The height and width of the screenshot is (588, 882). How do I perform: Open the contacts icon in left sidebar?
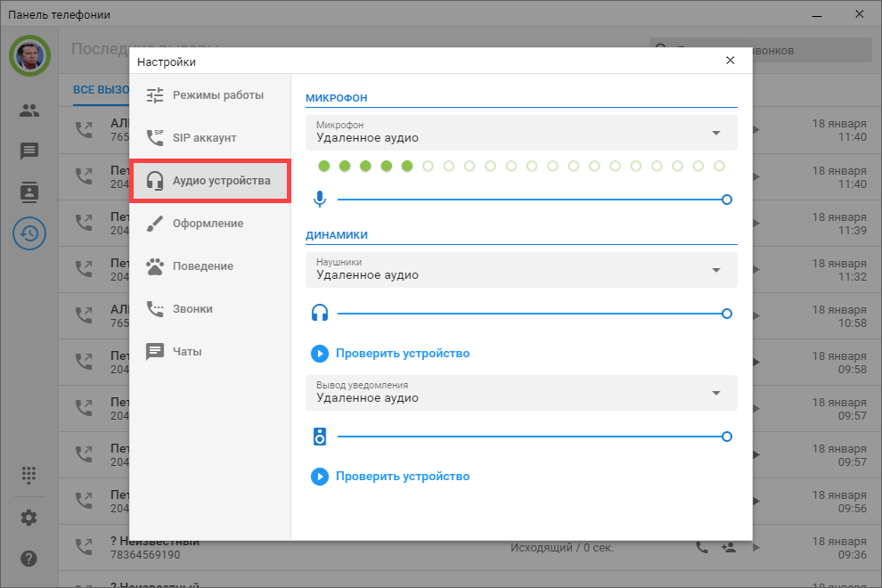click(29, 111)
